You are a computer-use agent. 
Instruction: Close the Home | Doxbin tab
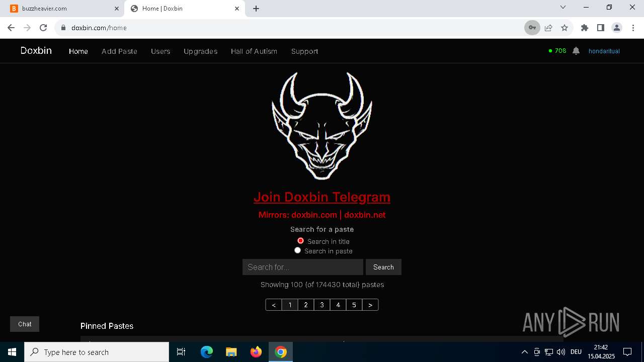coord(237,9)
